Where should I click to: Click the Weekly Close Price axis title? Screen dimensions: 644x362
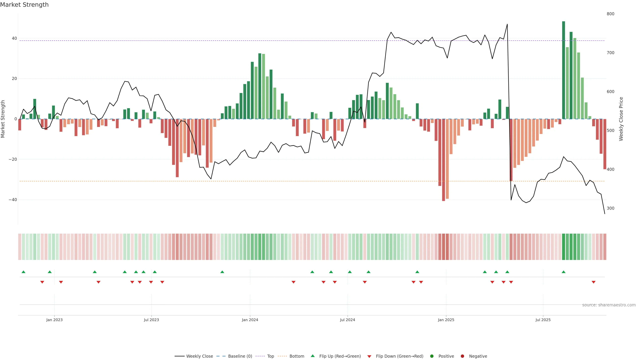[x=621, y=119]
